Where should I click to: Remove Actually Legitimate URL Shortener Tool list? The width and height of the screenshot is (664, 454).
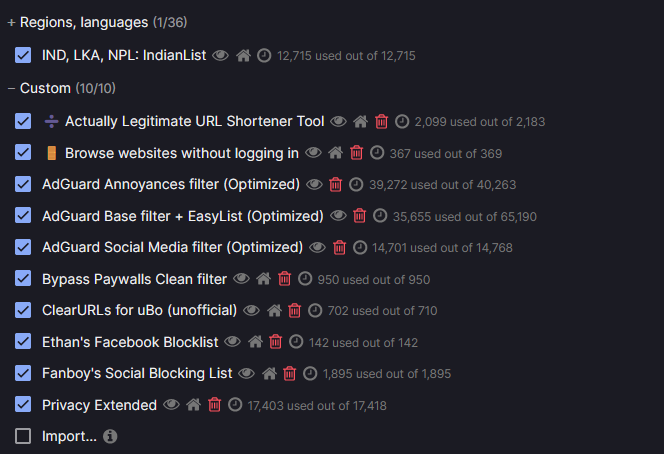coord(381,122)
